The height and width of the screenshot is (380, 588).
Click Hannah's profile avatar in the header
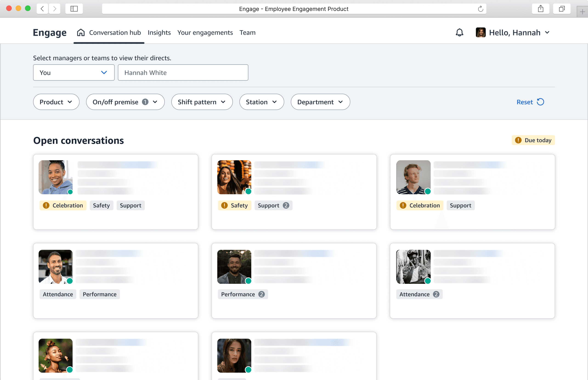(480, 33)
